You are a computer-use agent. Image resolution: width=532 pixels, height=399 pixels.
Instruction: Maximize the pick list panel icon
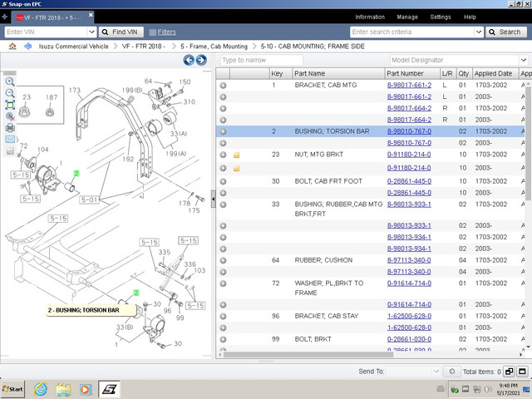(x=522, y=372)
